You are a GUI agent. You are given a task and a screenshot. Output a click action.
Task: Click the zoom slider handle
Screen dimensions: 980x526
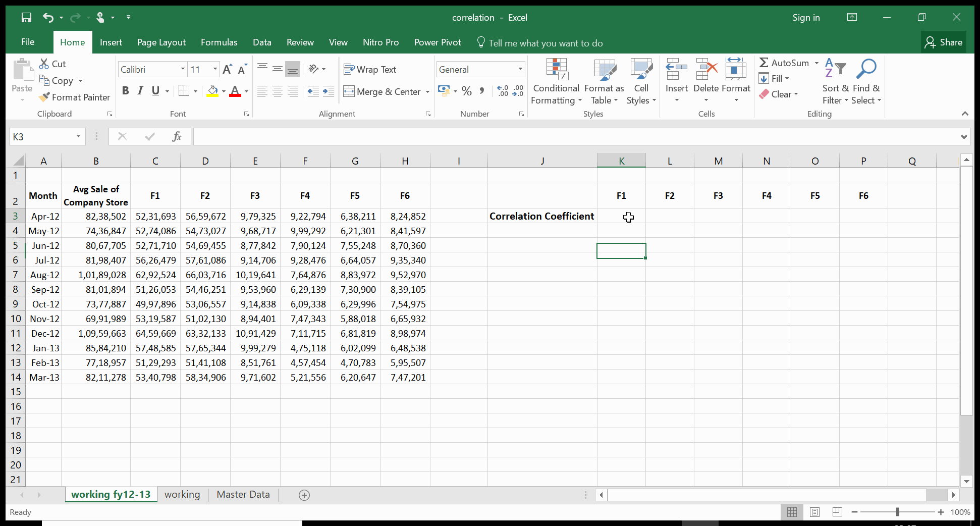(898, 512)
